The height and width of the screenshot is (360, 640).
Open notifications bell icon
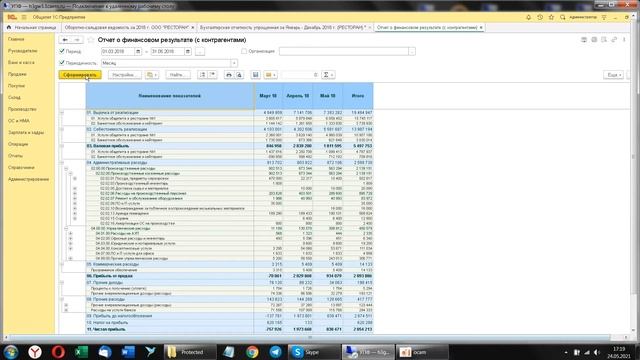[x=529, y=17]
